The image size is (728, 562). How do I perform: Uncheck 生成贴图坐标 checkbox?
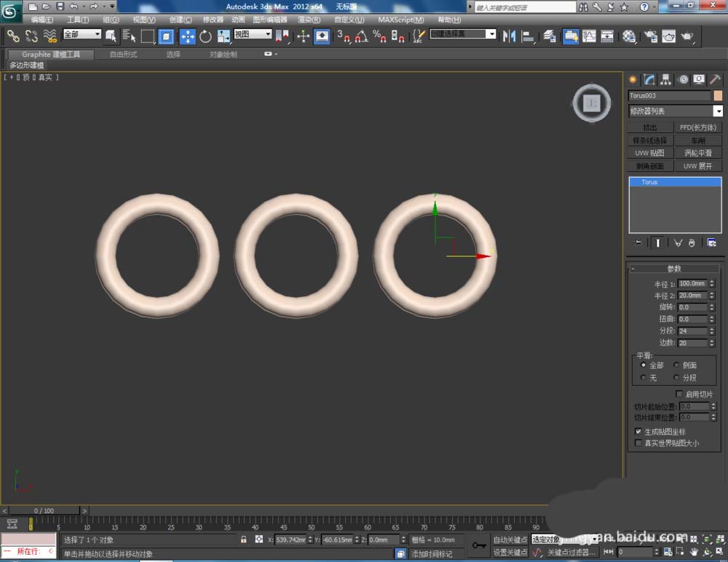point(639,432)
